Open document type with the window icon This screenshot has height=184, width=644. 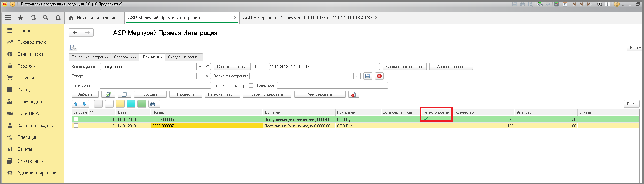click(x=208, y=67)
